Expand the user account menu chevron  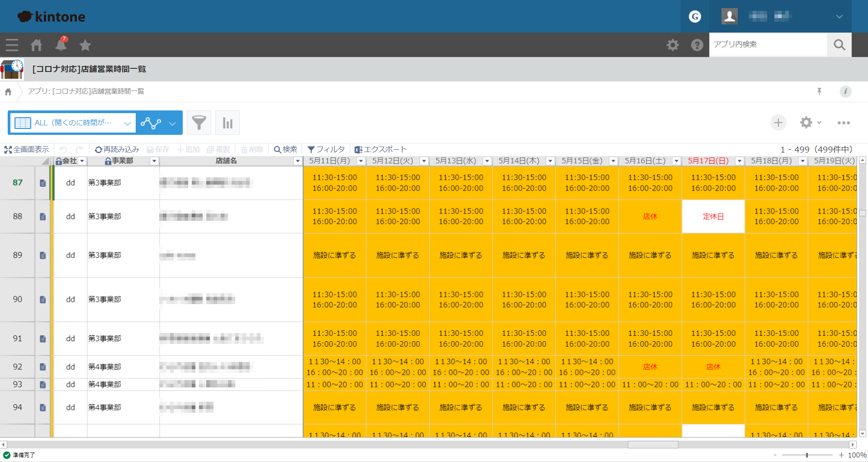(x=839, y=17)
